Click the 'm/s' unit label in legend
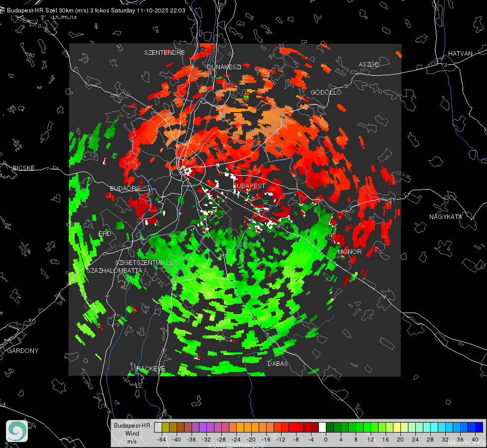The height and width of the screenshot is (448, 487). [132, 441]
